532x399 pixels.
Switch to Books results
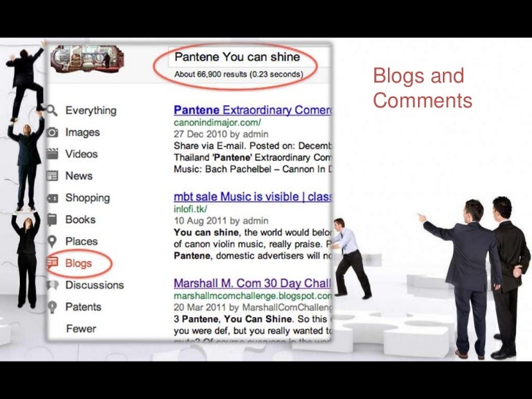point(80,219)
